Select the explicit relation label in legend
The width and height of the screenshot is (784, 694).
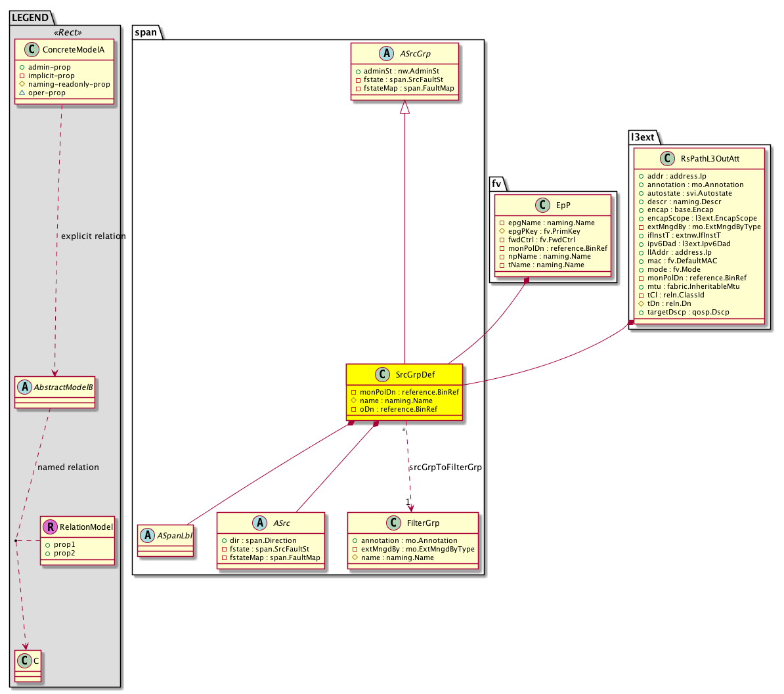[93, 236]
